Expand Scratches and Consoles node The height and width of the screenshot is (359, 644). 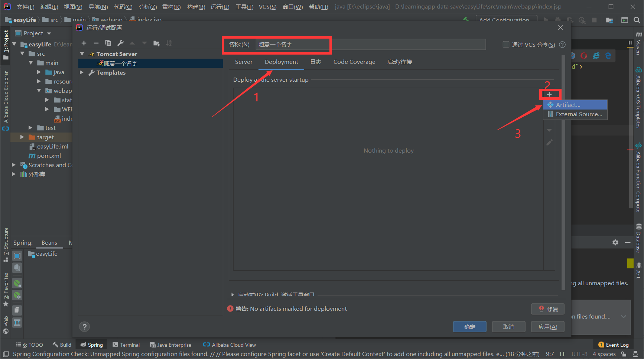tap(14, 165)
